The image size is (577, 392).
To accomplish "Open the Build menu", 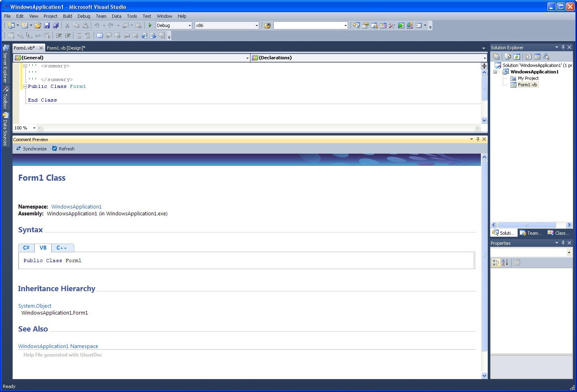I will 67,16.
